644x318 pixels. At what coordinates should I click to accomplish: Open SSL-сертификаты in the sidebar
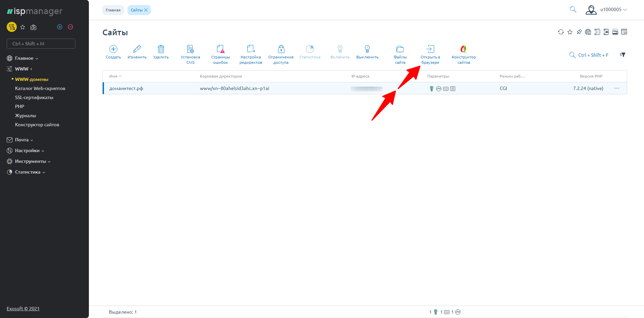point(34,97)
